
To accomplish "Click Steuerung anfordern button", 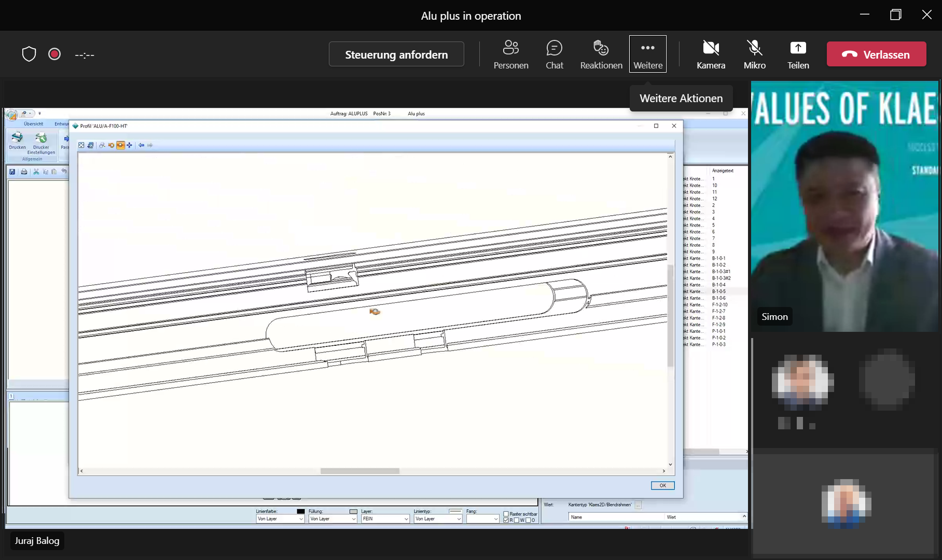I will coord(396,54).
